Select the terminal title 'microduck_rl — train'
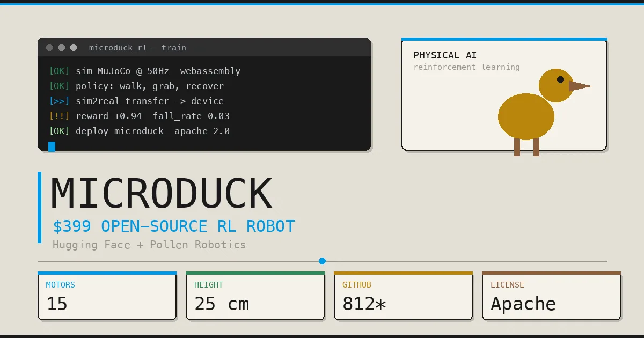Viewport: 644px width, 338px height. pos(137,48)
